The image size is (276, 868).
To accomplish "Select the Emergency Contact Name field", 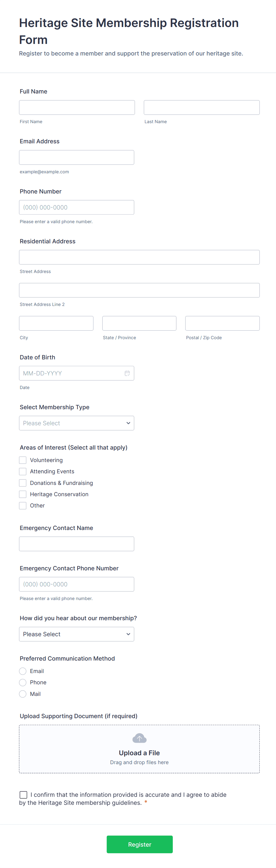I will click(77, 544).
